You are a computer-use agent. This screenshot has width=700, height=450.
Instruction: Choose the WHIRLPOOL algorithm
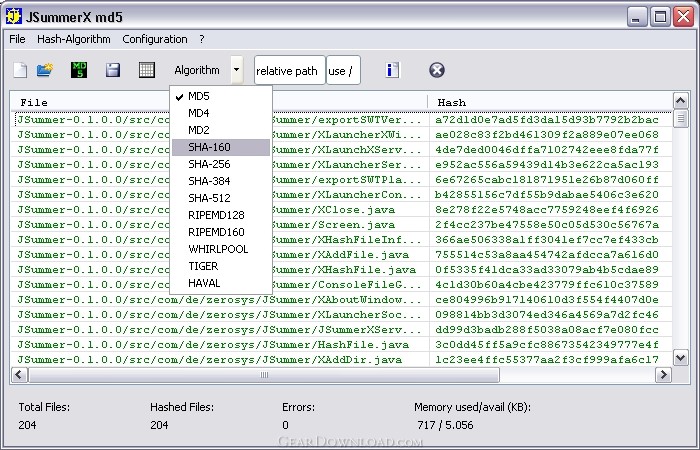point(221,249)
